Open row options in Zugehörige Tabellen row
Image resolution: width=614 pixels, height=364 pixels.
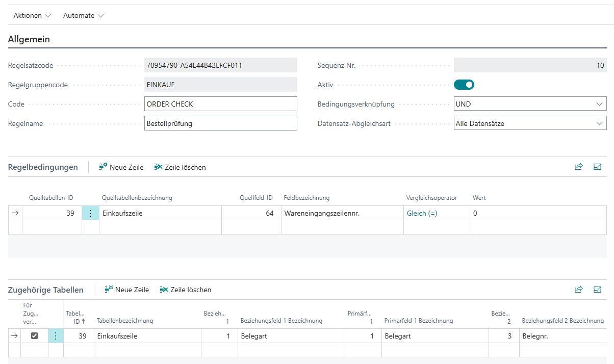pyautogui.click(x=56, y=336)
